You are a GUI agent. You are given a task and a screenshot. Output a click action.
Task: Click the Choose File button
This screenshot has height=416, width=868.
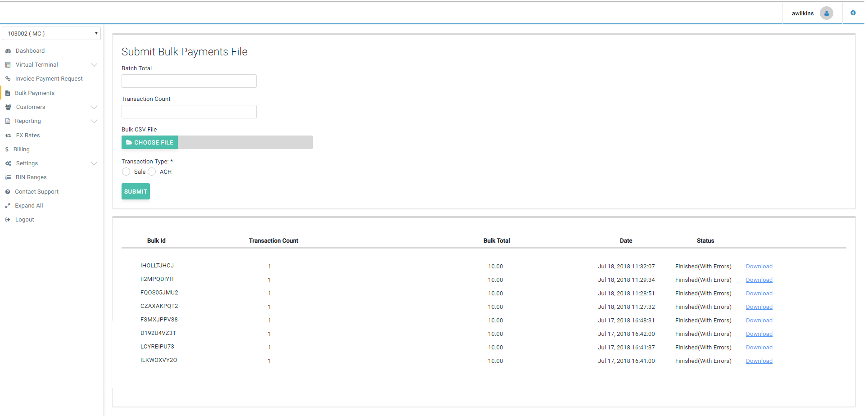pyautogui.click(x=149, y=143)
